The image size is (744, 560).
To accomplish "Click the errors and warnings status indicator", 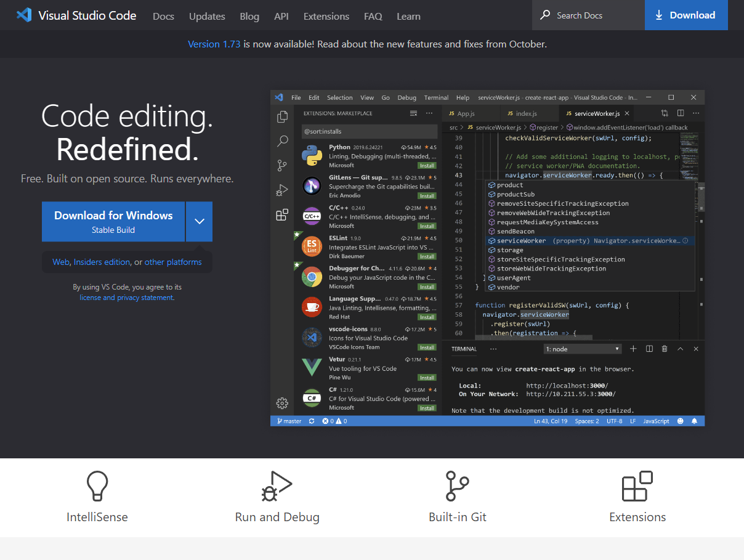I will point(334,421).
